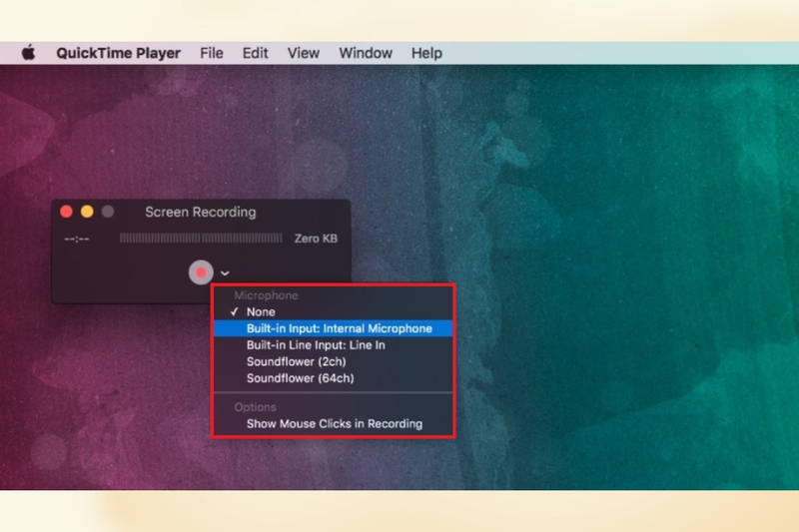
Task: Click the Zero KB file size label
Action: click(x=316, y=239)
